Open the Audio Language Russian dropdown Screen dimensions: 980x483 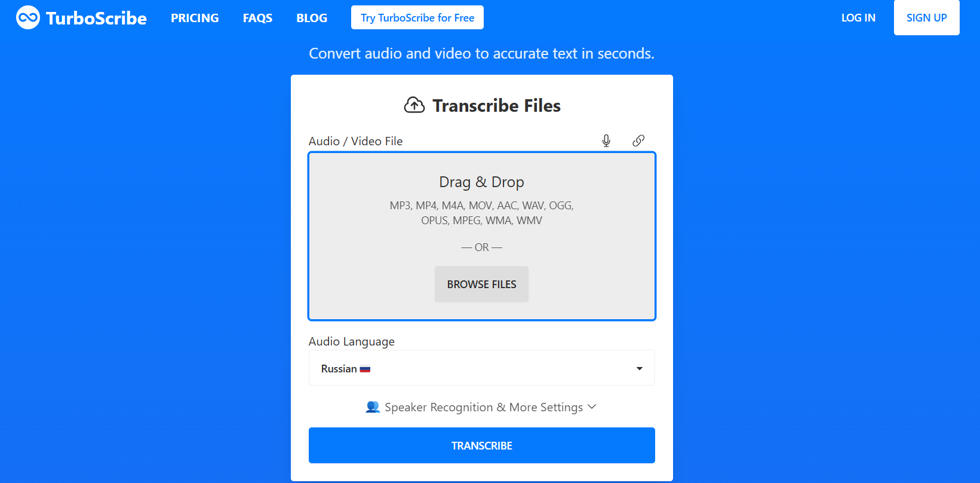(482, 368)
